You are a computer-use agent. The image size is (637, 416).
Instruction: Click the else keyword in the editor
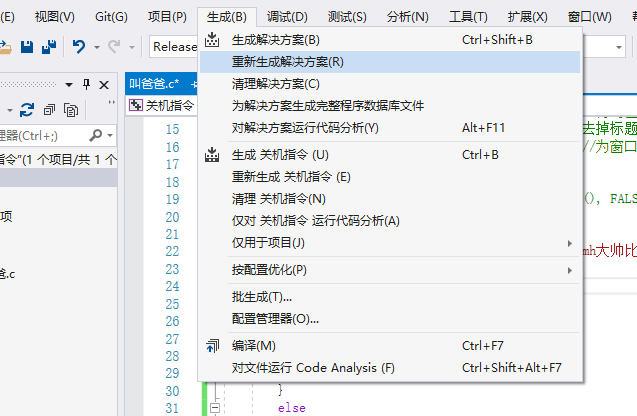(x=292, y=408)
